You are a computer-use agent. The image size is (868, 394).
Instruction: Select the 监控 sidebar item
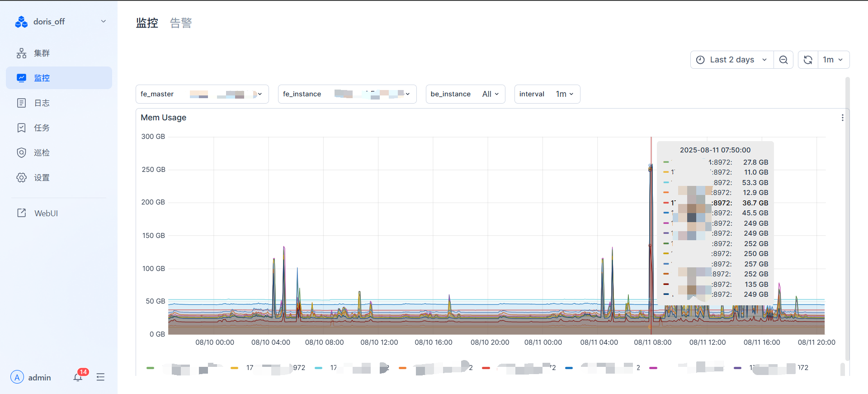[x=59, y=78]
